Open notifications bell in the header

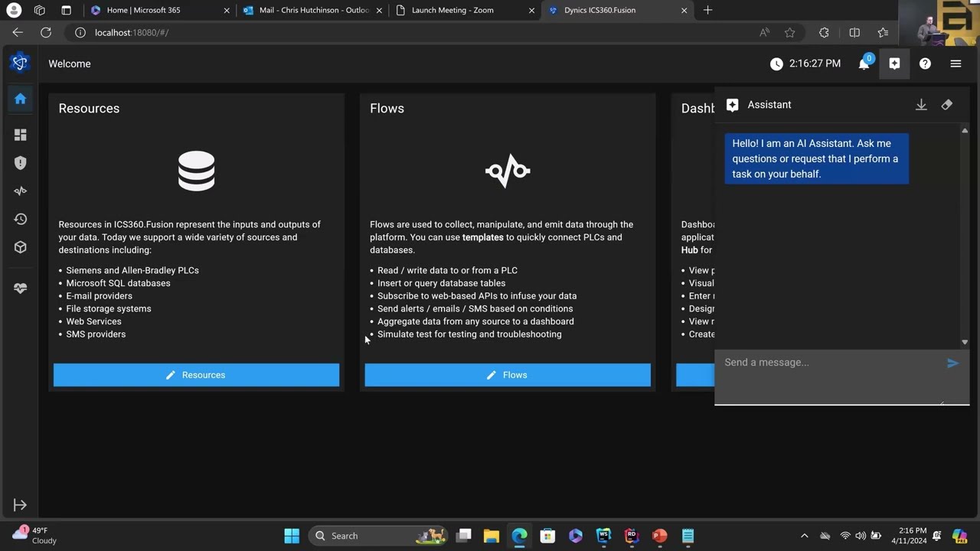[x=864, y=64]
